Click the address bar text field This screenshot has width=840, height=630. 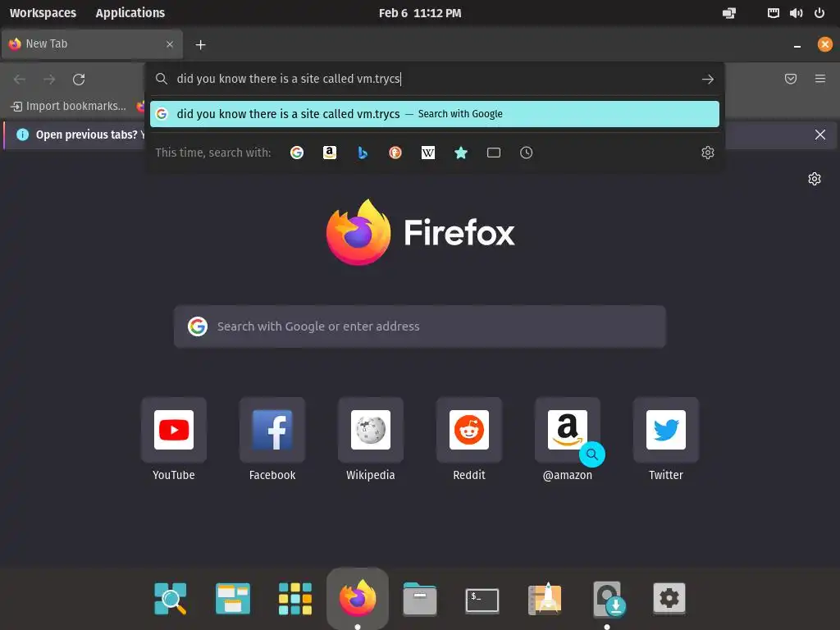tap(434, 80)
